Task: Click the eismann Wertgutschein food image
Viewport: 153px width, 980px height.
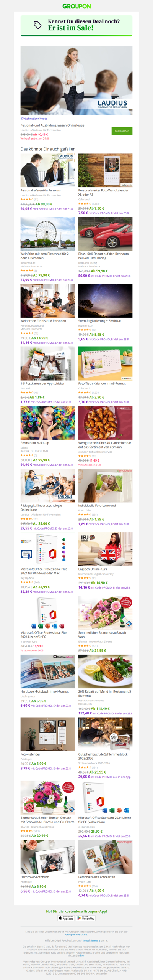Action: click(x=105, y=422)
